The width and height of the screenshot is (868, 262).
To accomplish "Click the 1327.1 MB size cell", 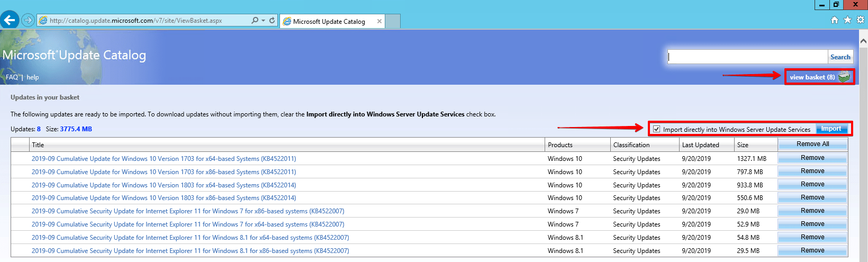I will point(752,158).
